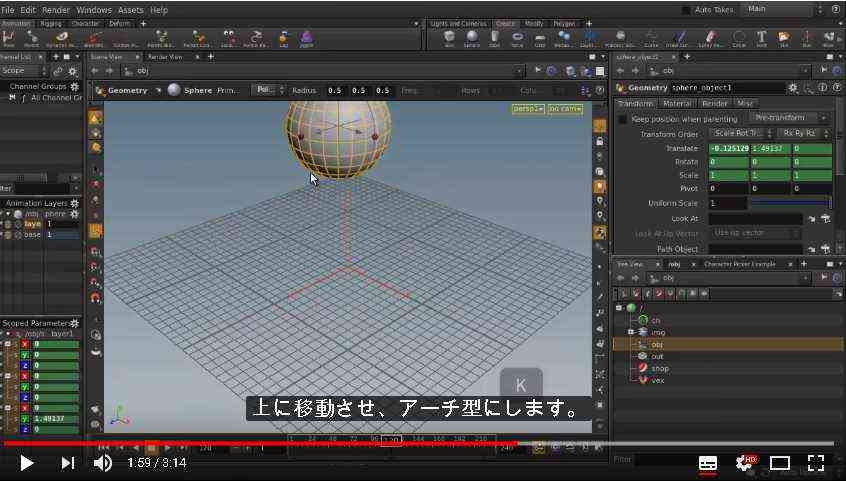Open the no cam camera menu

tap(565, 109)
